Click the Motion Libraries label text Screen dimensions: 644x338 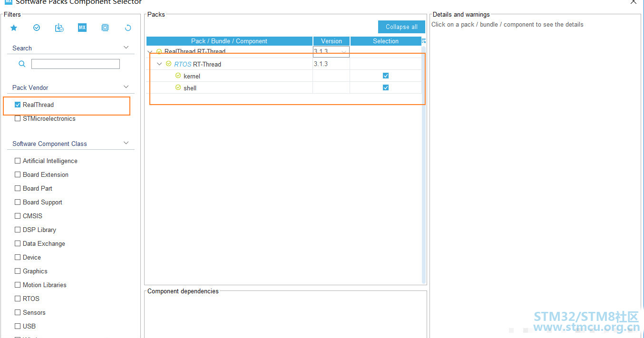[x=45, y=285]
